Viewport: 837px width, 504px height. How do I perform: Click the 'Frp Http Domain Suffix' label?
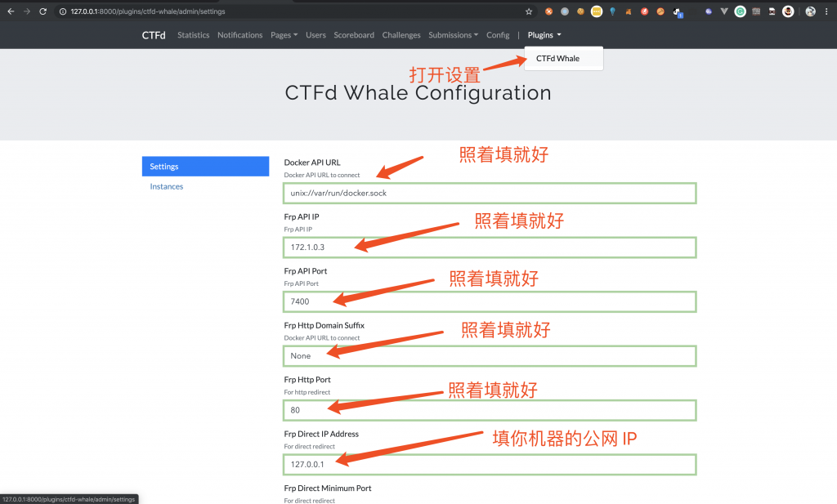click(324, 325)
